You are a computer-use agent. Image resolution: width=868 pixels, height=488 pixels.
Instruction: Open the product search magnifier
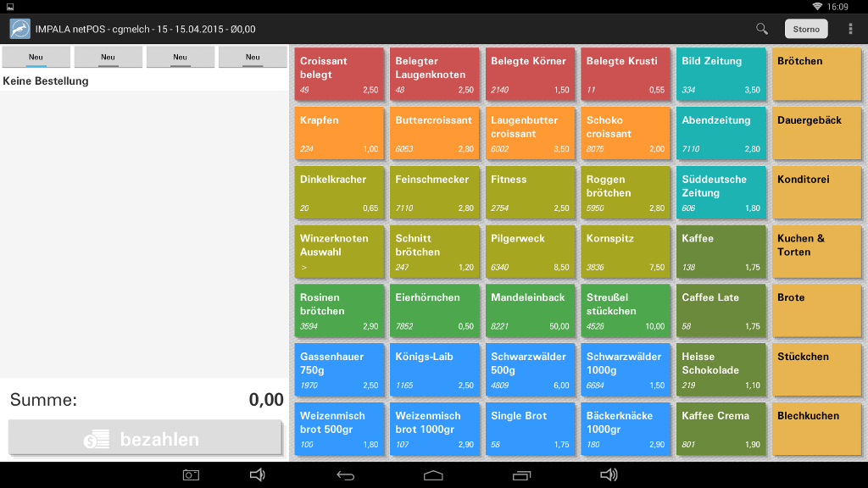click(x=760, y=28)
